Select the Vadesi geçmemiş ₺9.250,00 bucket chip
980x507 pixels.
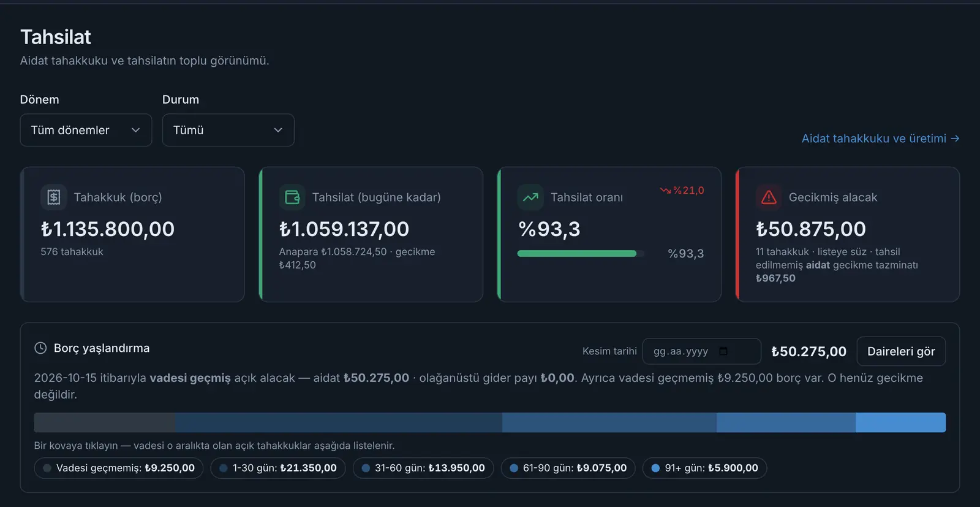(x=119, y=468)
